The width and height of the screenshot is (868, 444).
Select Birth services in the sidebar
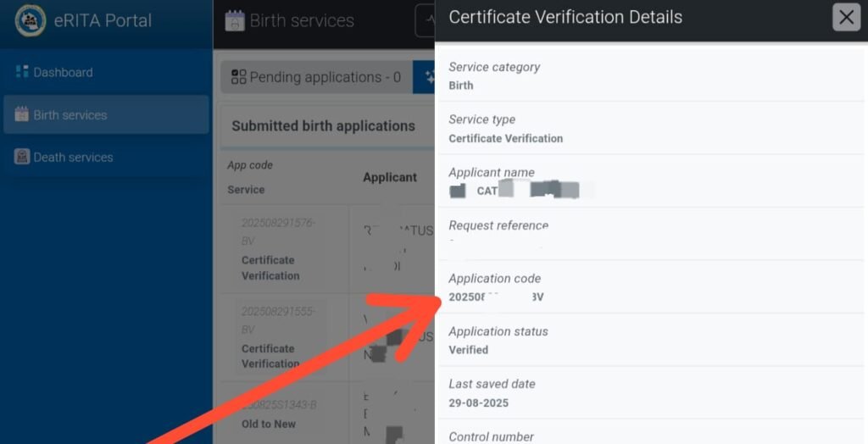click(106, 114)
